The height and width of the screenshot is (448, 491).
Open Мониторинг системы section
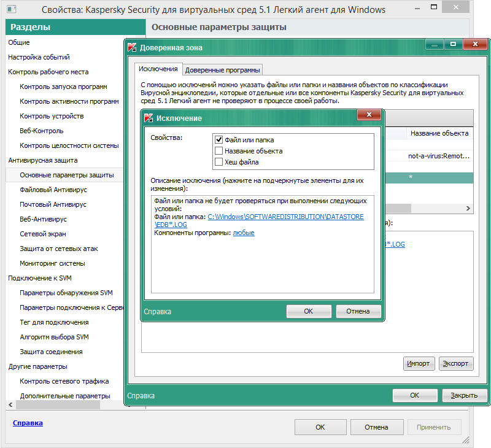click(x=52, y=263)
